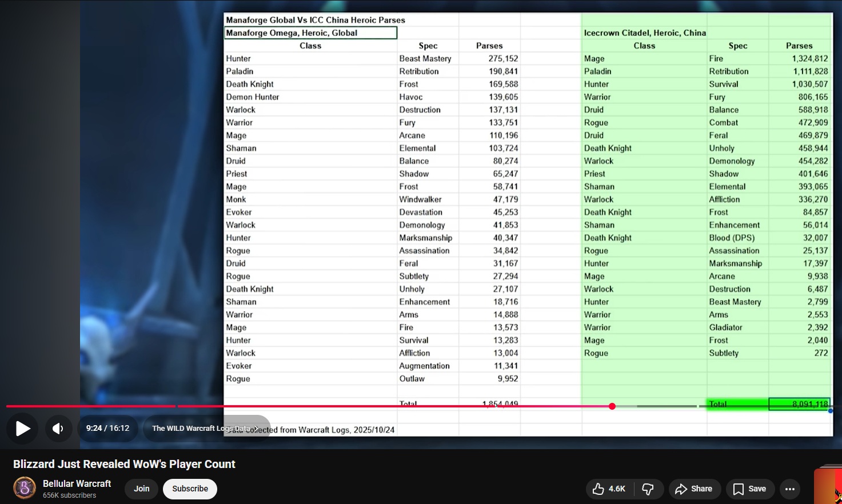Screen dimensions: 842x504
Task: Click the Join membership button
Action: (142, 489)
